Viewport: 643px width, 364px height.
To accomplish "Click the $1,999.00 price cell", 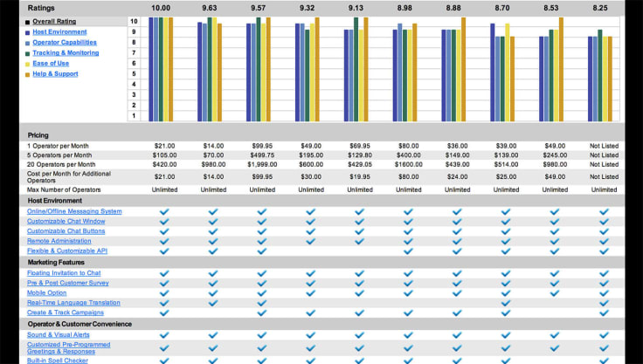I will click(262, 164).
